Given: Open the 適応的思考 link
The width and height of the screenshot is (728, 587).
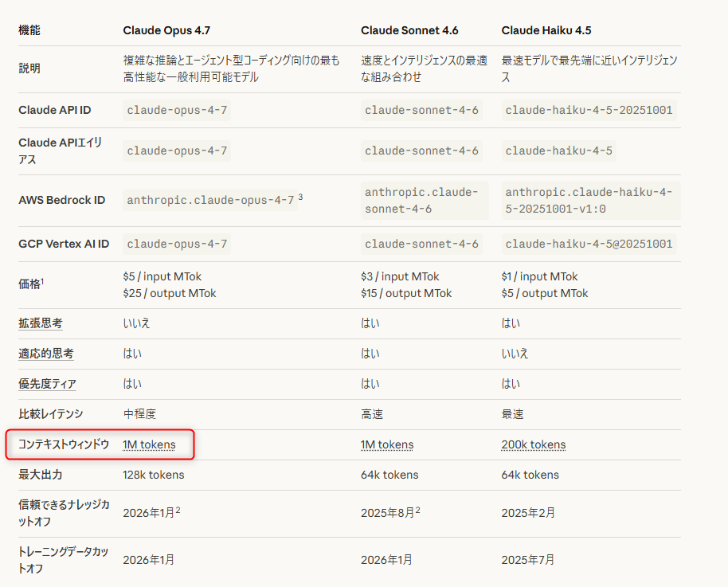Looking at the screenshot, I should pyautogui.click(x=46, y=354).
